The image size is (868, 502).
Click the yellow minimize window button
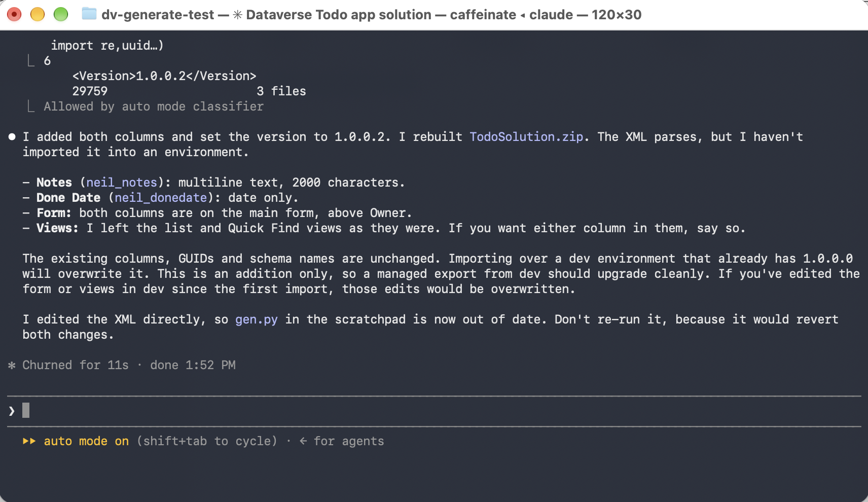coord(38,14)
